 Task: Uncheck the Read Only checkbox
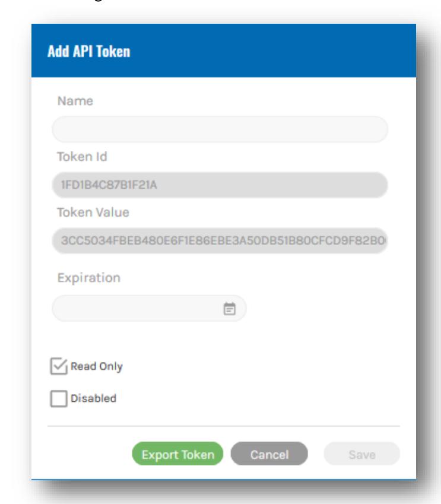[59, 366]
